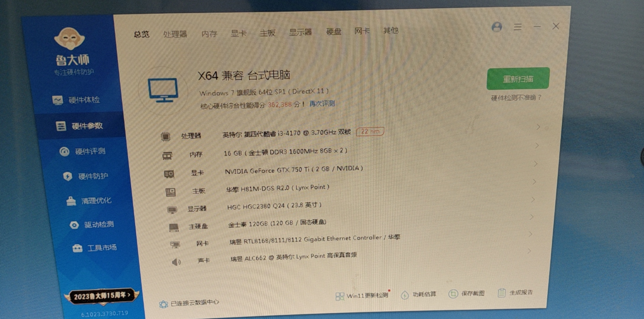This screenshot has height=319, width=644.
Task: Click 功耗估算 power estimate button
Action: click(418, 294)
